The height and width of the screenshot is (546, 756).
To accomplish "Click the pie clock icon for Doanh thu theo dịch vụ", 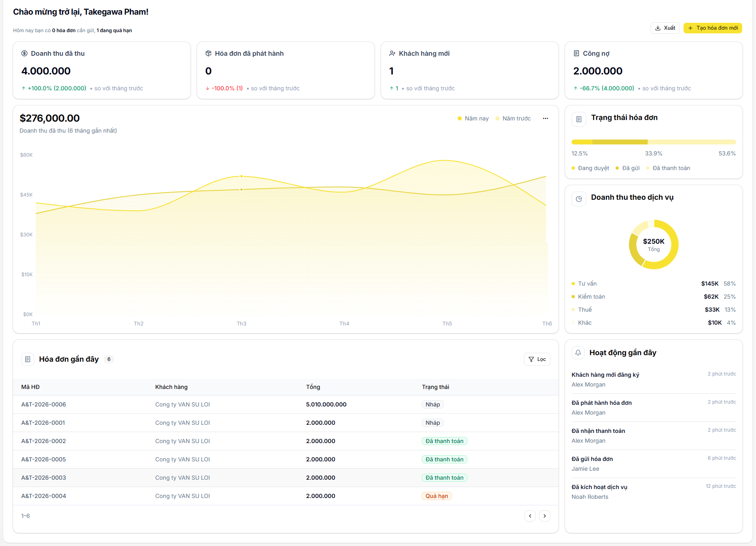I will [579, 199].
